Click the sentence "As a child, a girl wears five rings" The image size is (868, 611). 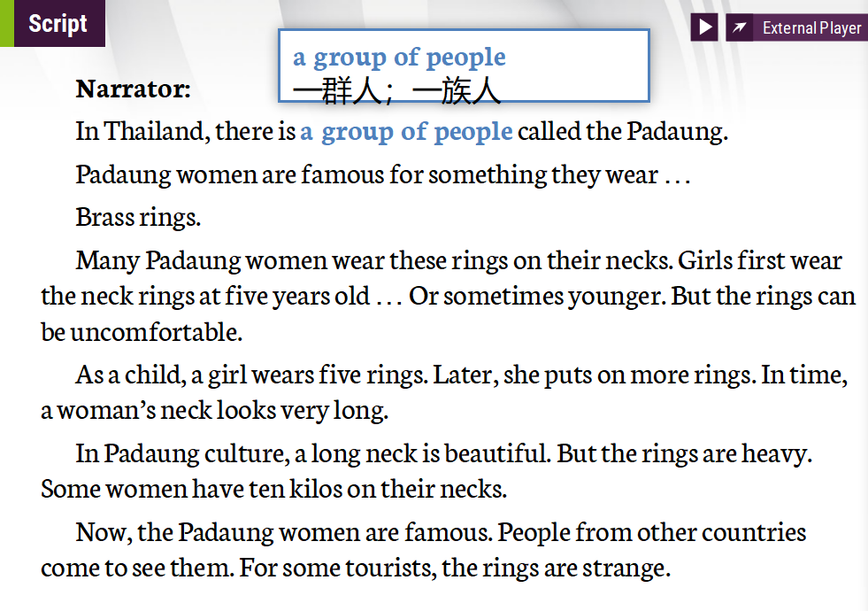pos(252,375)
